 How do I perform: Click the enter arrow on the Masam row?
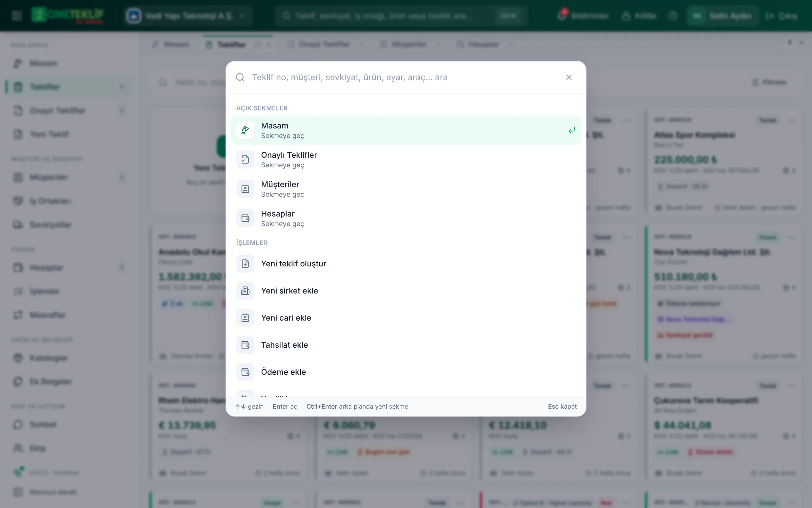tap(572, 130)
